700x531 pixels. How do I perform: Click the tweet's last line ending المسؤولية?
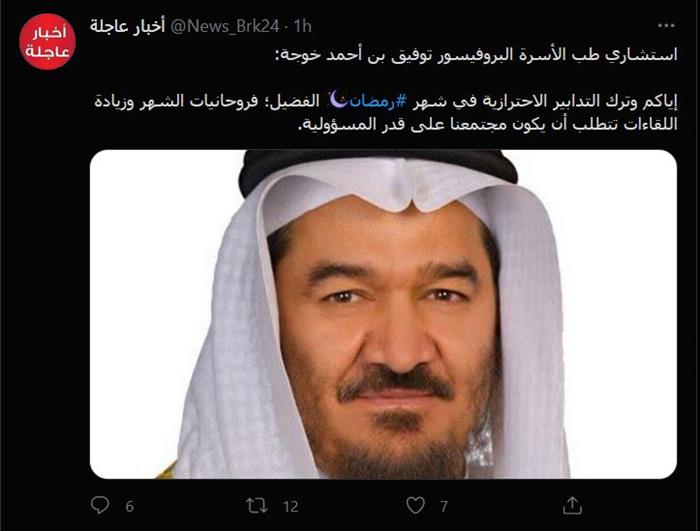click(x=488, y=125)
